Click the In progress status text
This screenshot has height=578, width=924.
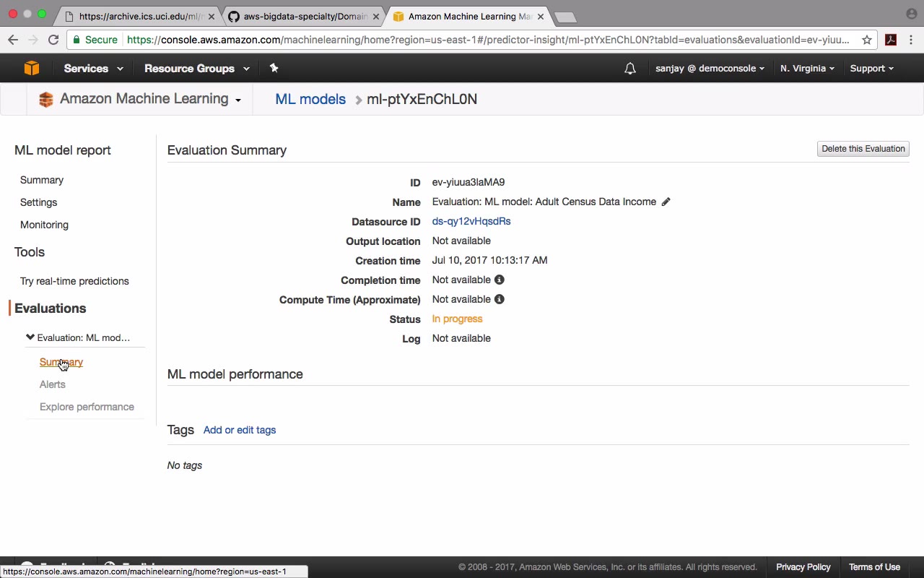point(457,319)
